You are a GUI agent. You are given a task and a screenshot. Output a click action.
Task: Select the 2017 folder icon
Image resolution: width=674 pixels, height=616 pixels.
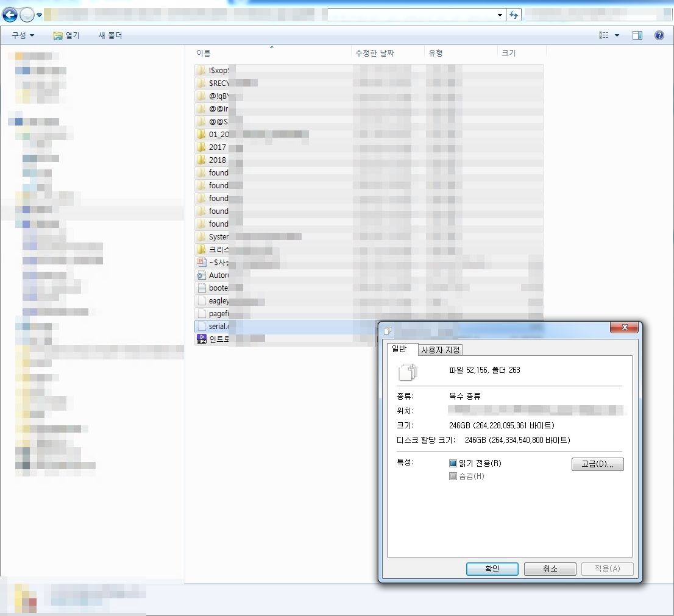201,147
